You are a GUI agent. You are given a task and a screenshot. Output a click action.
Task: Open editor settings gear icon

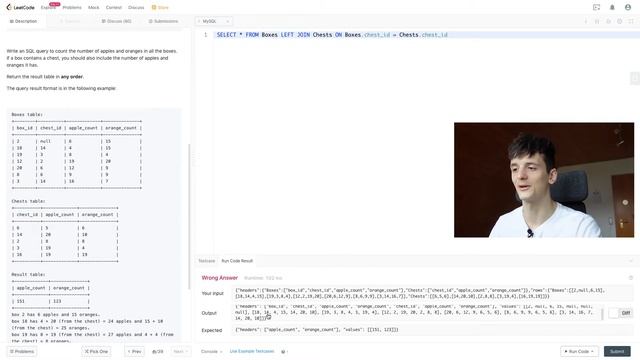click(x=620, y=21)
